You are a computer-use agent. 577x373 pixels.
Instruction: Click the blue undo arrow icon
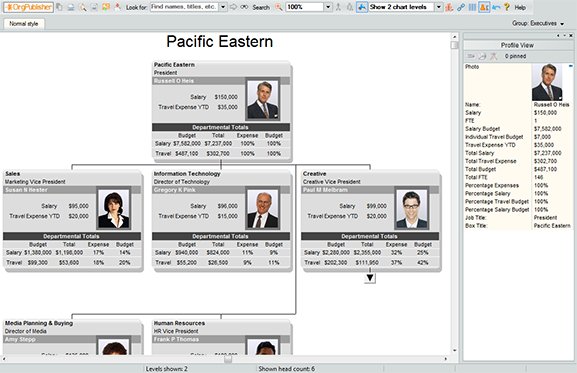[x=496, y=7]
